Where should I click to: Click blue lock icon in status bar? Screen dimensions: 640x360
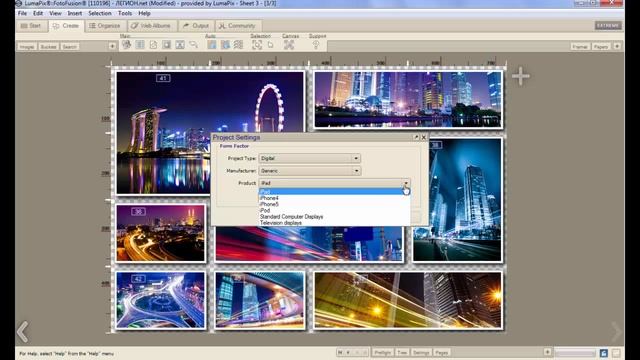[x=604, y=353]
